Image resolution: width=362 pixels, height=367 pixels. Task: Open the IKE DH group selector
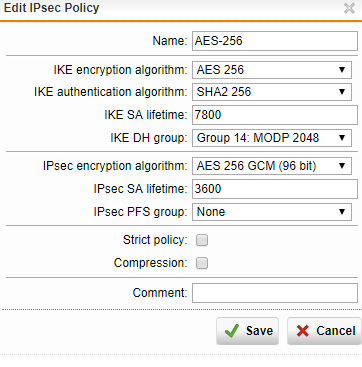272,138
